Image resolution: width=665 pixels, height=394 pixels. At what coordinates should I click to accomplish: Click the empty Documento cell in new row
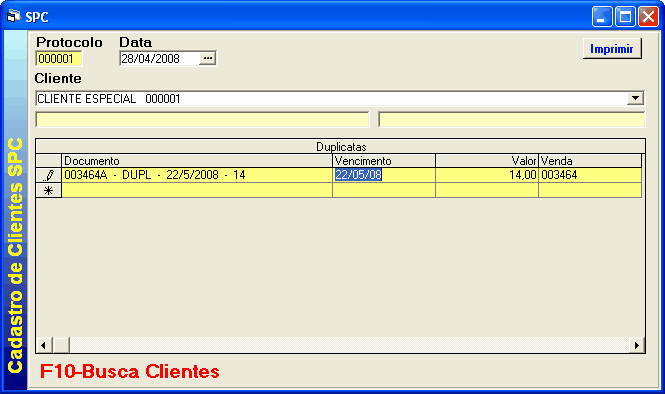click(197, 190)
